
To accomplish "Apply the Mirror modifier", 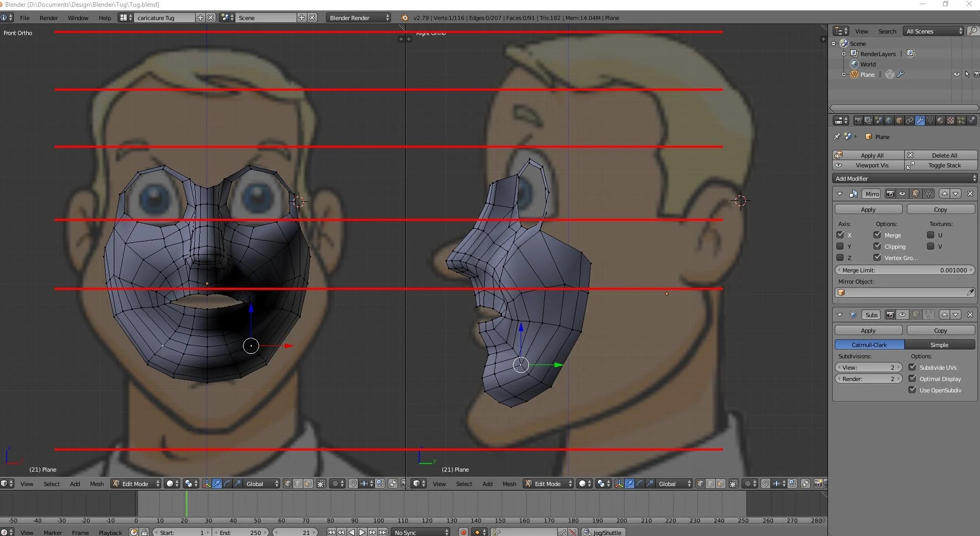I will coord(868,210).
